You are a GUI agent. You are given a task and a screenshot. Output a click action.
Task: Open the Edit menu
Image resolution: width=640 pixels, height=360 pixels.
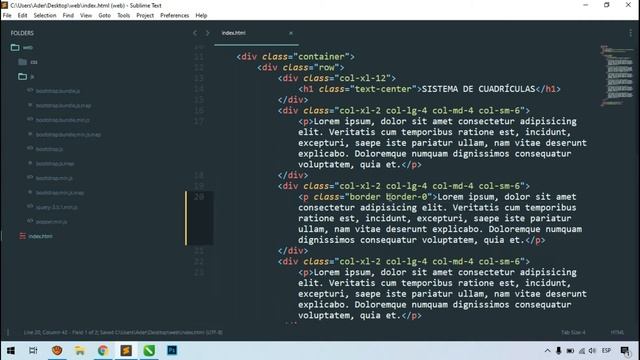point(22,16)
